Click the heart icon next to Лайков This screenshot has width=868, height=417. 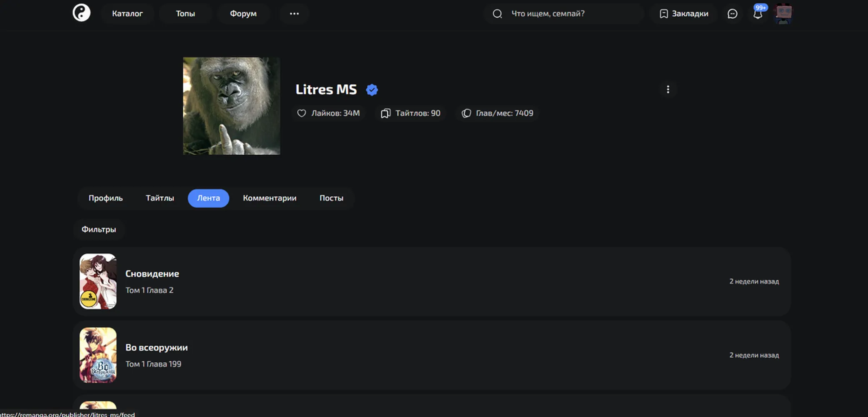302,113
